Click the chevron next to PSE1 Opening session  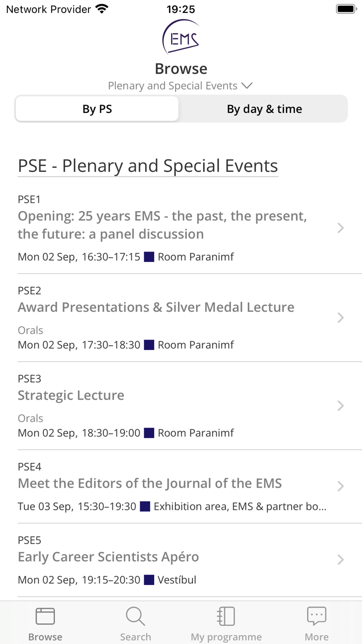coord(340,228)
